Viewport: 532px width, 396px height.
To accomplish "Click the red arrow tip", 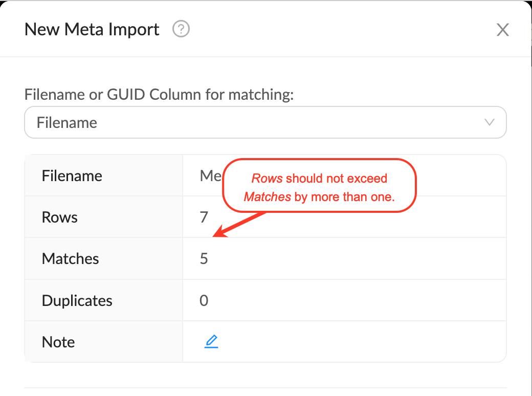I will coord(215,236).
